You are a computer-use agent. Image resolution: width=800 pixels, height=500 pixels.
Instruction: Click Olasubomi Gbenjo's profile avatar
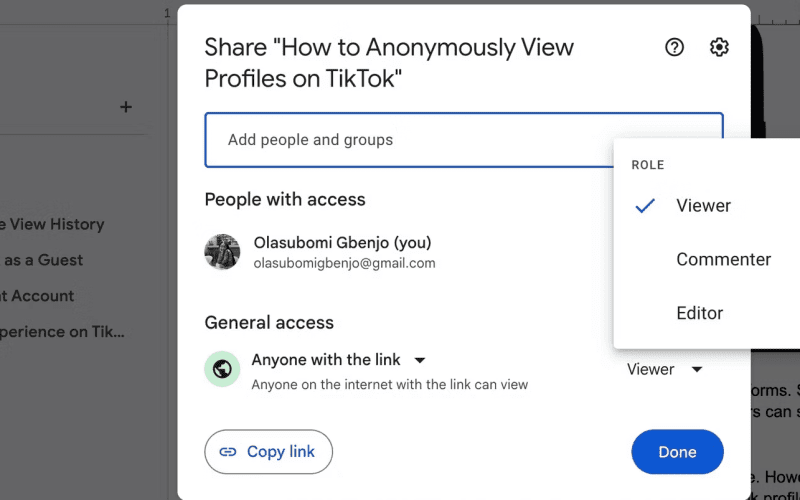pyautogui.click(x=222, y=252)
